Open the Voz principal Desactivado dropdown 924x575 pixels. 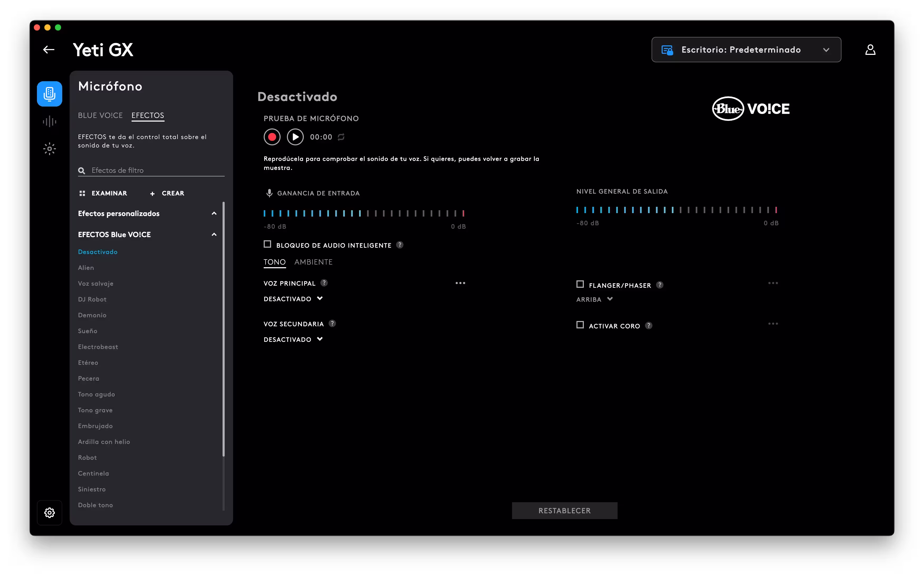click(293, 299)
